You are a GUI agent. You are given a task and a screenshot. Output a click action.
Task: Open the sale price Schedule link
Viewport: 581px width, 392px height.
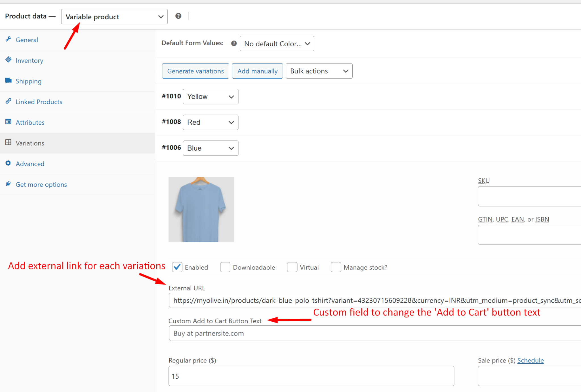click(x=531, y=360)
